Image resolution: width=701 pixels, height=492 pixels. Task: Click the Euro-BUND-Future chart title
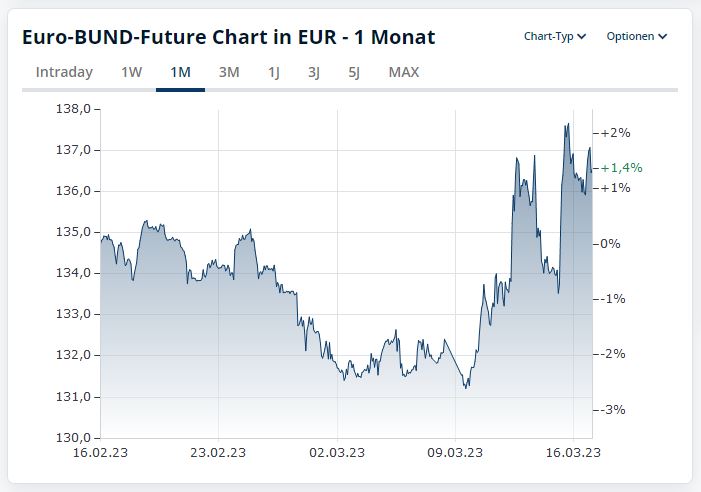pyautogui.click(x=229, y=37)
